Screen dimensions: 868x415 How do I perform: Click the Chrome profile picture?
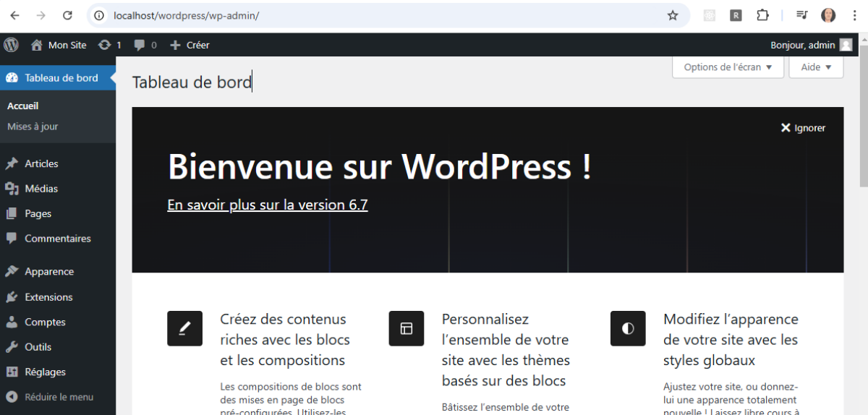pyautogui.click(x=828, y=15)
